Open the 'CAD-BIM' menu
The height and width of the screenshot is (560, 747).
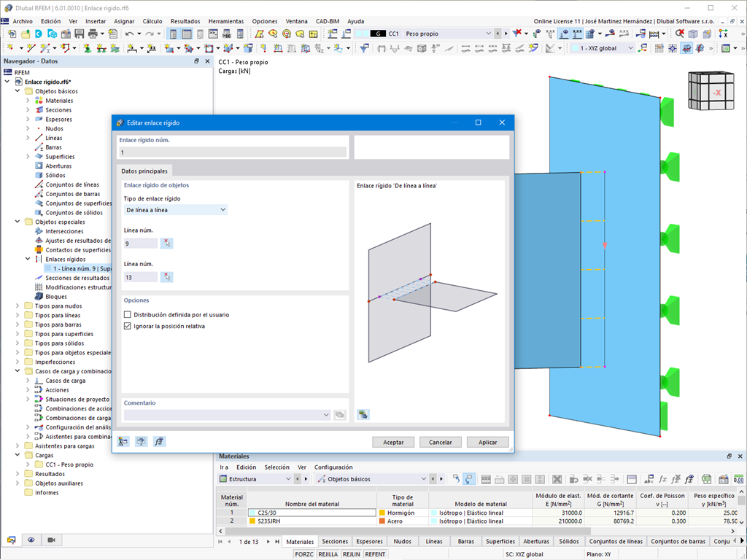click(x=328, y=21)
